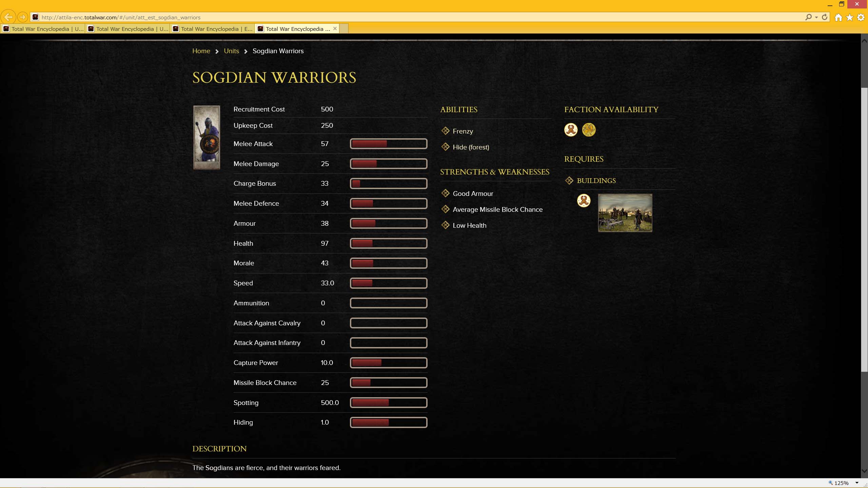This screenshot has height=488, width=868.
Task: Click the search magnifier in address bar
Action: (x=808, y=17)
